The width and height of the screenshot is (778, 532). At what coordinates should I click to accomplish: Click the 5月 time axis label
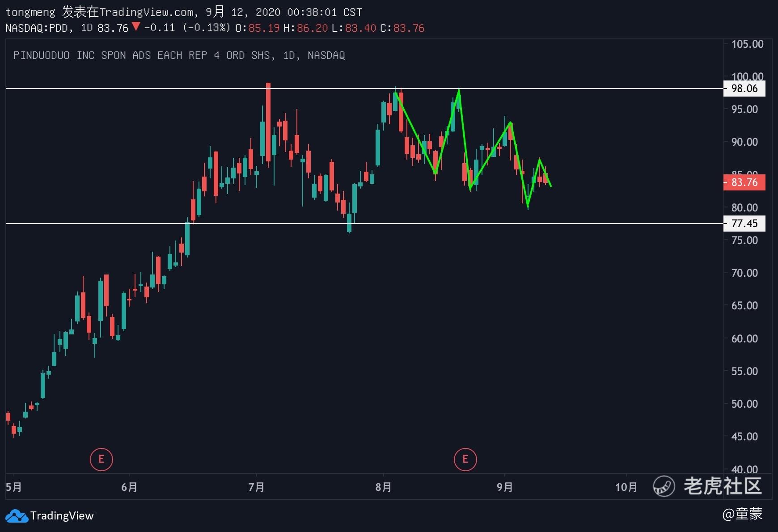[13, 487]
